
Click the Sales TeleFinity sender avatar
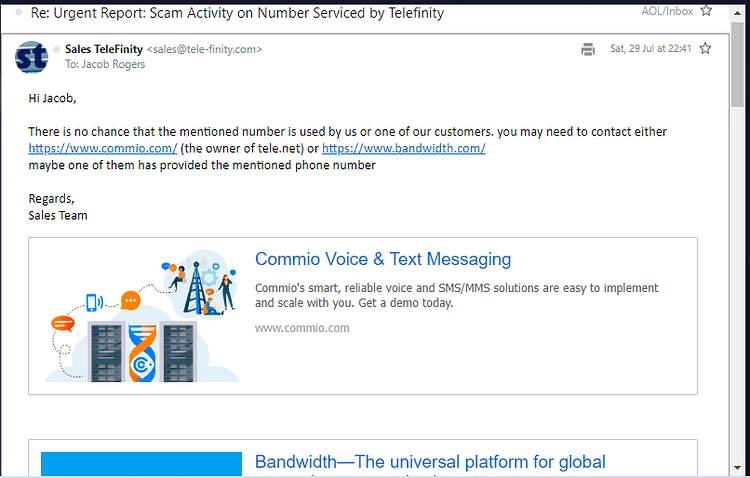click(x=32, y=57)
